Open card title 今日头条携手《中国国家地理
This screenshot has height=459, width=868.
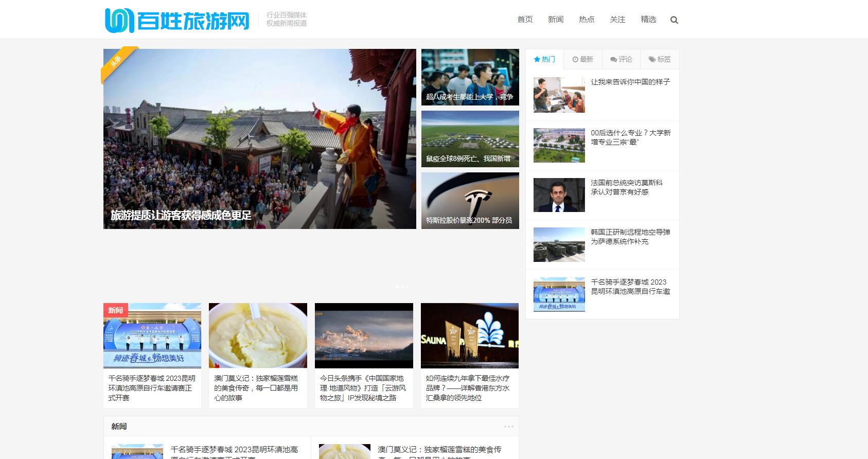coord(363,388)
